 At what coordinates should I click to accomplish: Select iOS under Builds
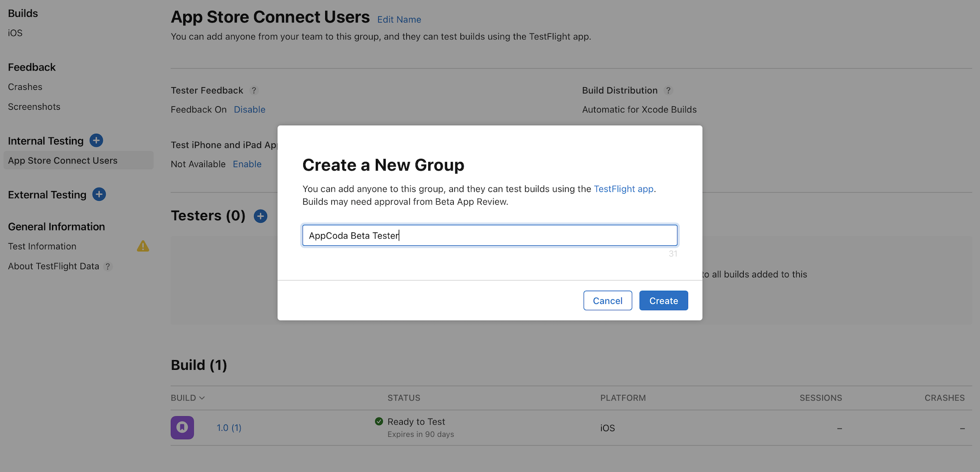point(15,33)
